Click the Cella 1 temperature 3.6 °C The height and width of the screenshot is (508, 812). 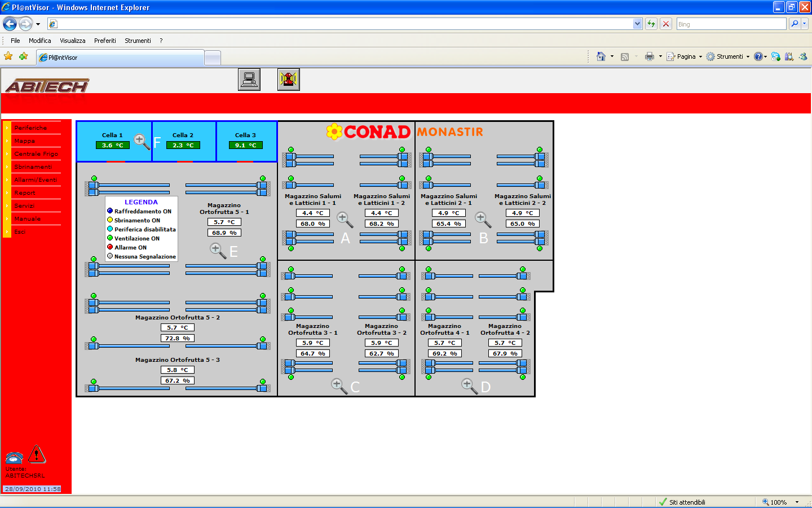(x=112, y=145)
